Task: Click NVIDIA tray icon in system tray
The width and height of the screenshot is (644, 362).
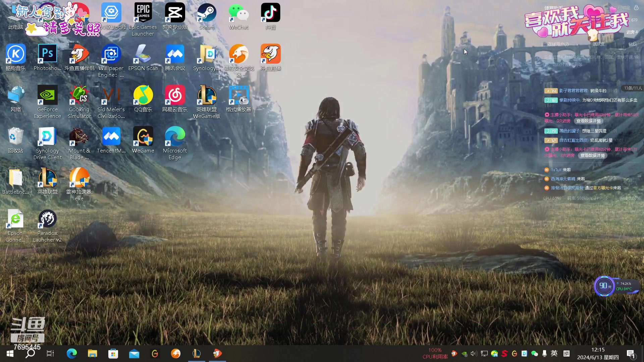Action: click(464, 354)
